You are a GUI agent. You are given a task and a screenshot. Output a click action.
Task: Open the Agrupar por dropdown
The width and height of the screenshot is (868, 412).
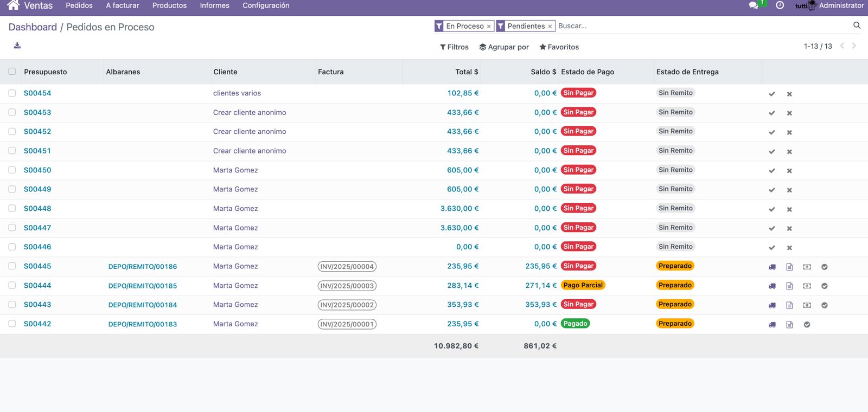coord(504,47)
